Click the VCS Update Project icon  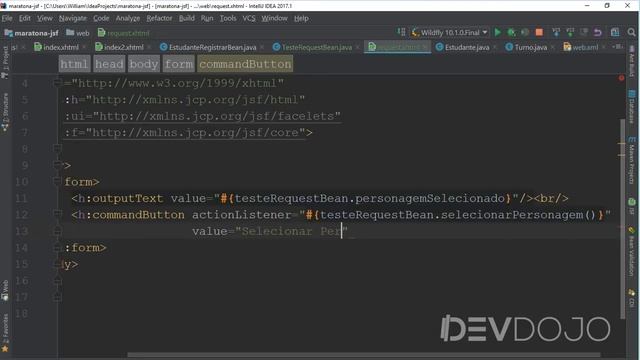[x=556, y=33]
